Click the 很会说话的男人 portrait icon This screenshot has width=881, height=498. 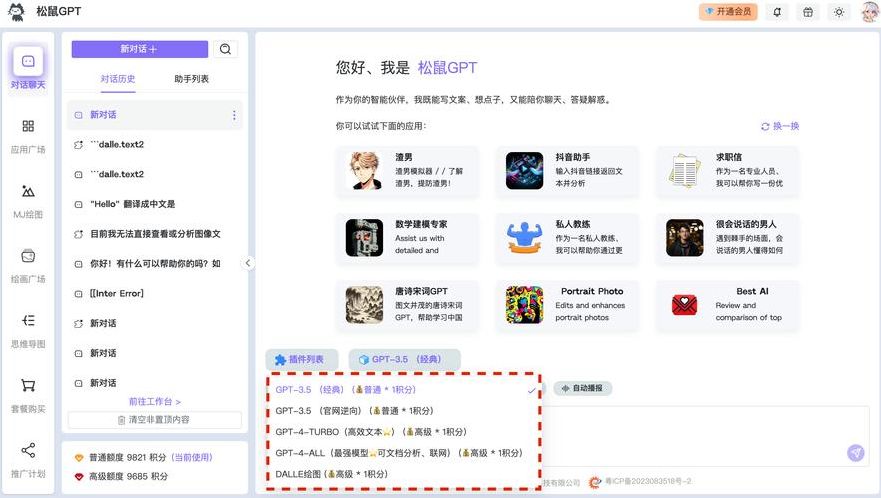(x=684, y=238)
